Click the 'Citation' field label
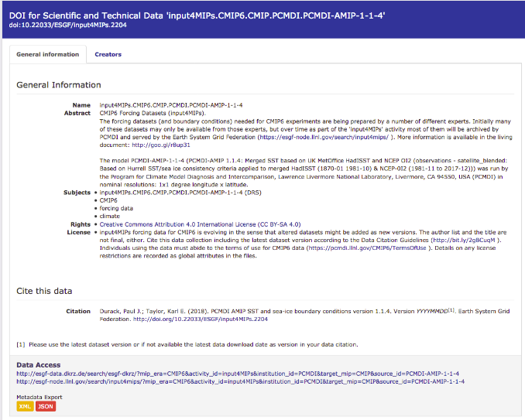Viewport: 525px width, 420px height. (78, 311)
